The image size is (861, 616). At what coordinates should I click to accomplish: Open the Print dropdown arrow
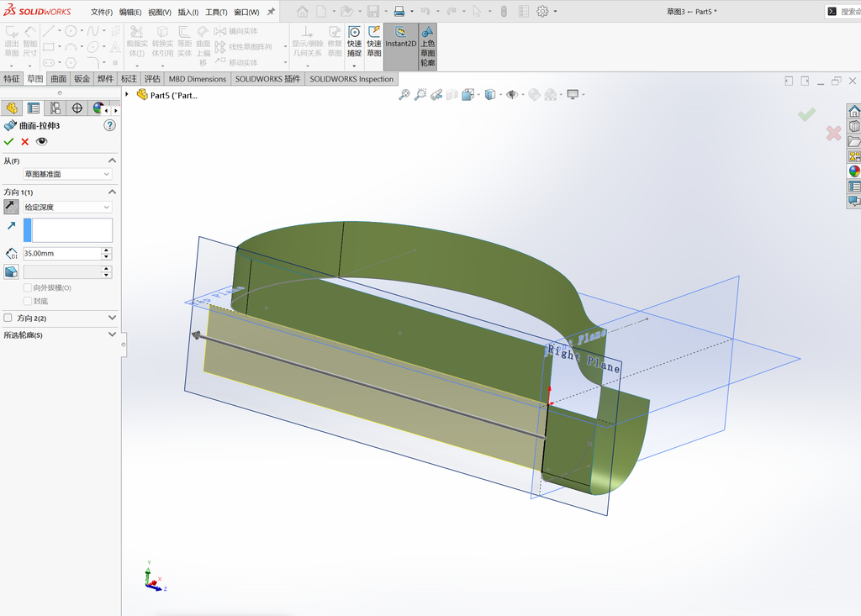coord(412,12)
